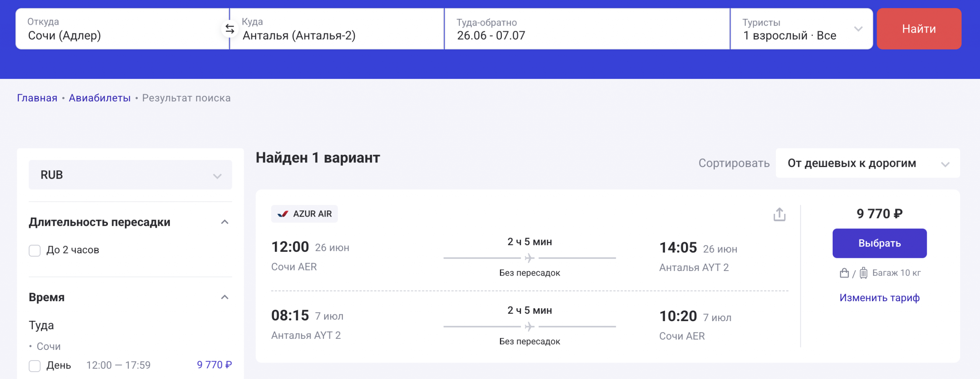
Task: Click the '08:15' return departure time
Action: 290,315
